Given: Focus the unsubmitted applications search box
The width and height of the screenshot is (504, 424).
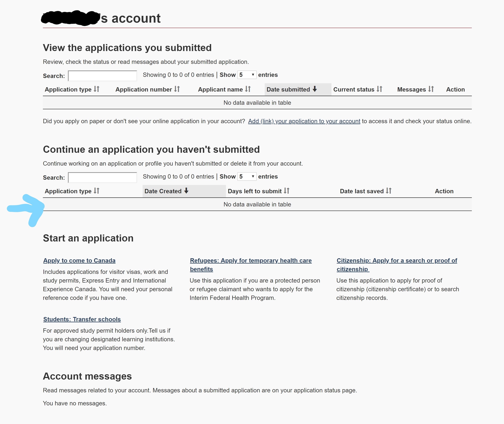Looking at the screenshot, I should point(103,178).
